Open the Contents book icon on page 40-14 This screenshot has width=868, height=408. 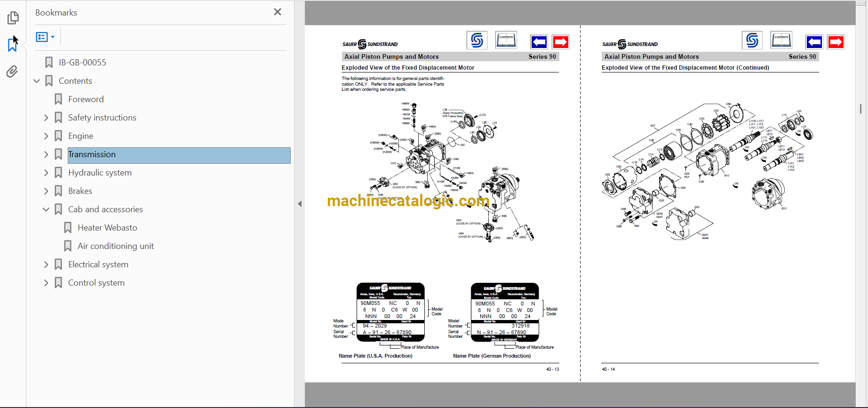coord(781,40)
